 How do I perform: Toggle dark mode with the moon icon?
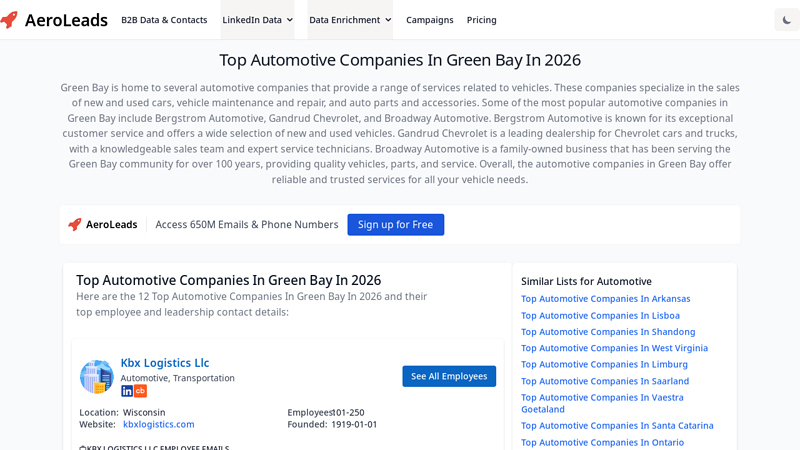(x=787, y=20)
